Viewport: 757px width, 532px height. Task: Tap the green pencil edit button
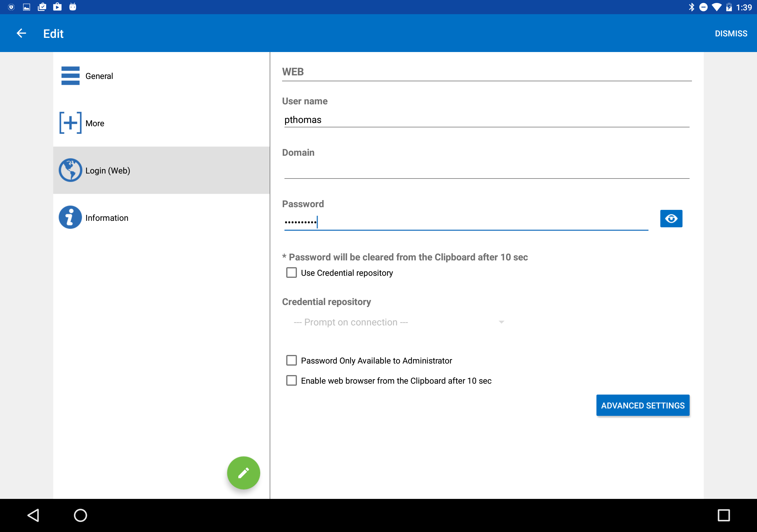click(x=243, y=473)
